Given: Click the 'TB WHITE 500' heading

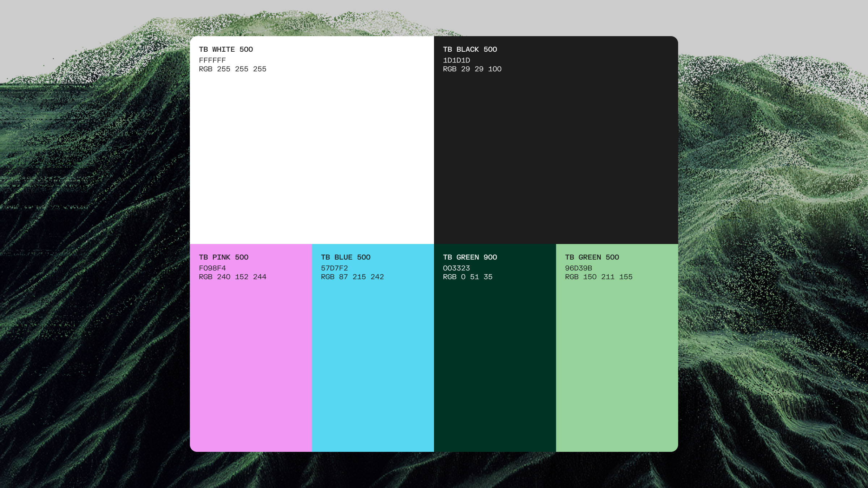Looking at the screenshot, I should pos(226,50).
